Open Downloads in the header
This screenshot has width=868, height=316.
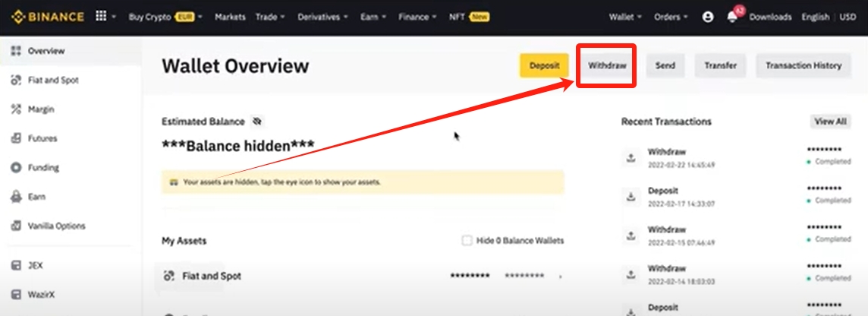(770, 17)
